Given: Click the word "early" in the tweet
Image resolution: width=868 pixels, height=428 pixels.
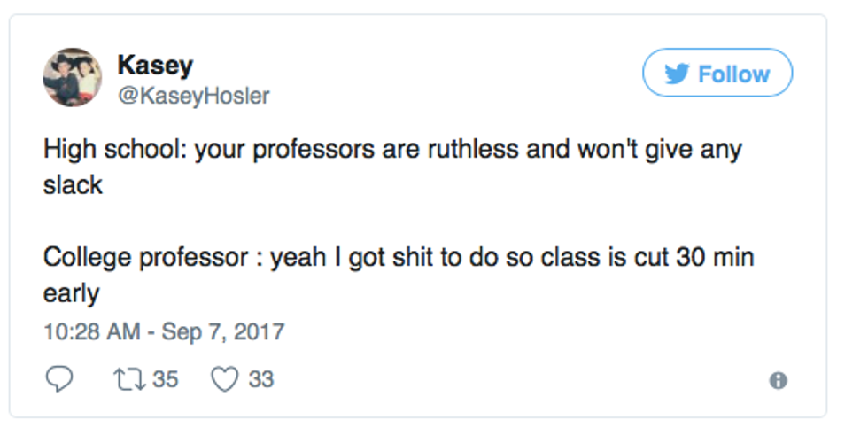Looking at the screenshot, I should click(x=71, y=294).
